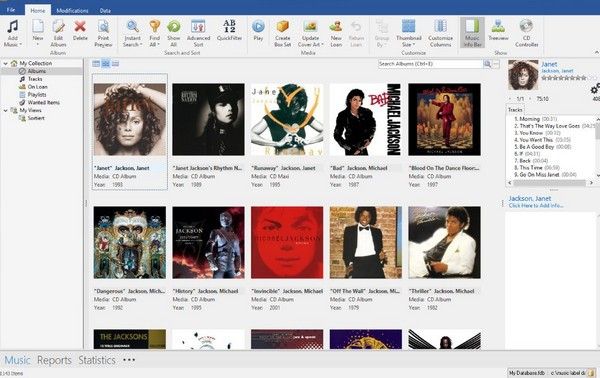
Task: Click the three-dots overflow in bottom navigation
Action: (129, 360)
